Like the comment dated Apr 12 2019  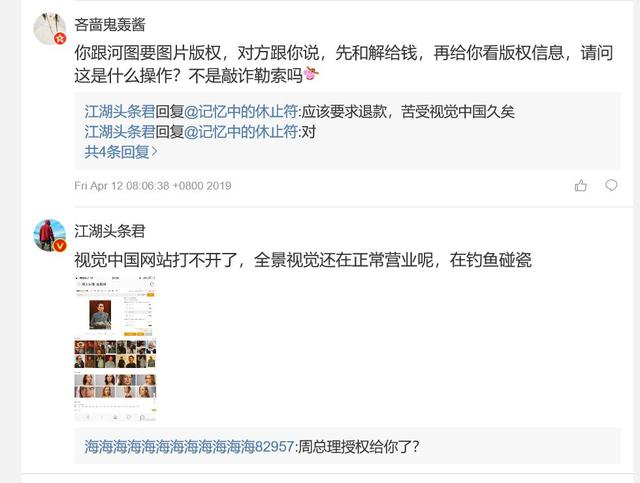[x=580, y=186]
